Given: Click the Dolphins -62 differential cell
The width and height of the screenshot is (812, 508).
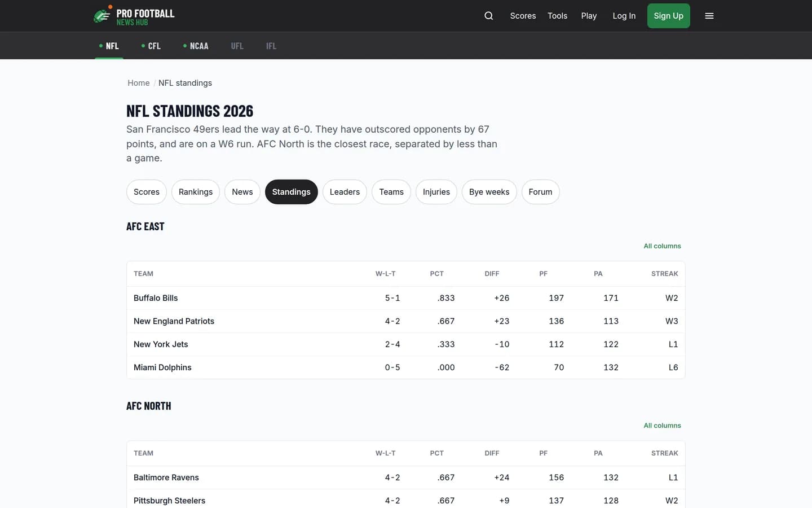Looking at the screenshot, I should pos(502,367).
